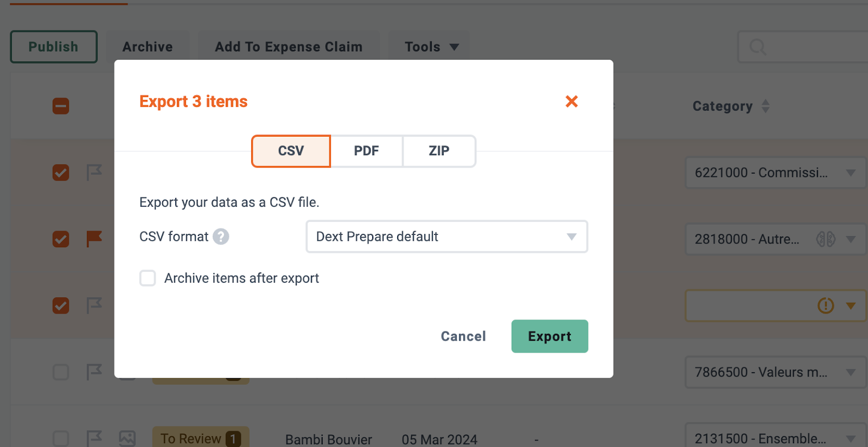The height and width of the screenshot is (447, 868).
Task: Flag the first selected row
Action: pos(94,173)
